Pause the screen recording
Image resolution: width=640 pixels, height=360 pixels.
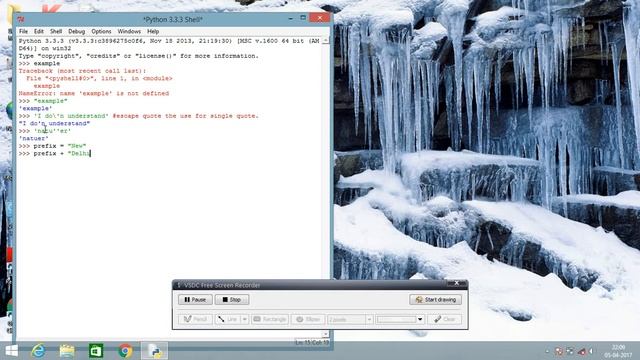[195, 300]
